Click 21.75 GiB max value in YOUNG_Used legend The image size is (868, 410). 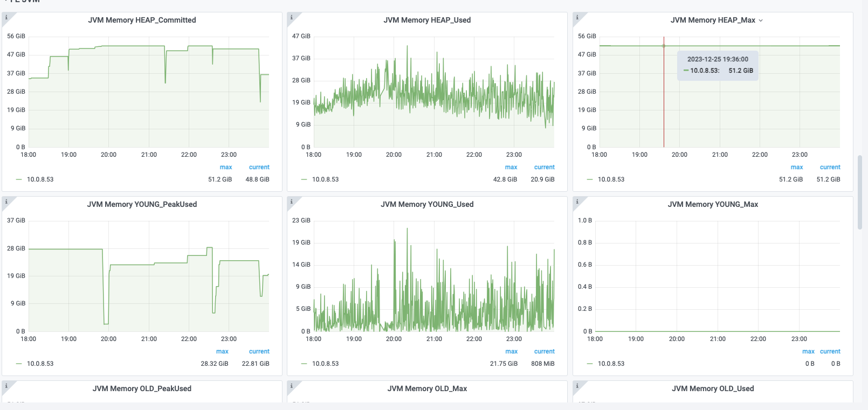[x=504, y=364]
